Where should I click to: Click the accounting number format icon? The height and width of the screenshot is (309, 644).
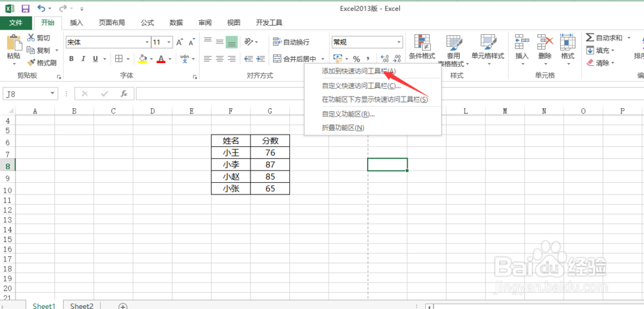point(337,59)
